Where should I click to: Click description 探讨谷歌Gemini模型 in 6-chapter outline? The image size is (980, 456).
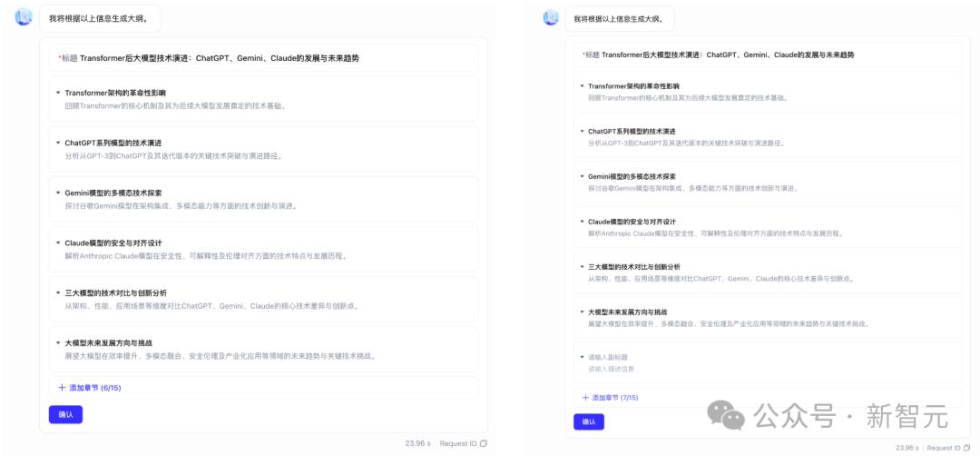(181, 206)
